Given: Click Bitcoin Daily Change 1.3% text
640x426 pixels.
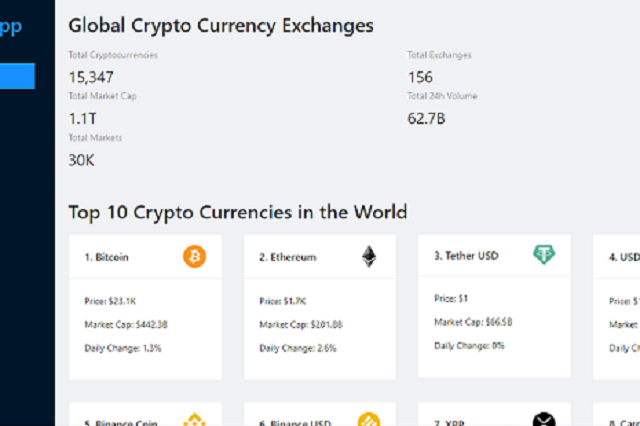Looking at the screenshot, I should tap(123, 348).
